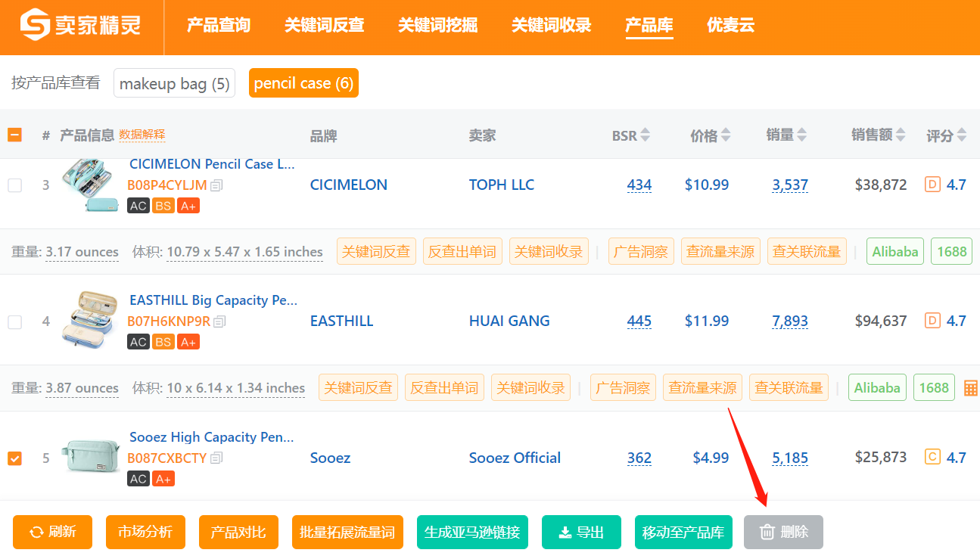This screenshot has width=980, height=559.
Task: Copy ASIN B07H6KNP9R with copy icon
Action: point(219,321)
